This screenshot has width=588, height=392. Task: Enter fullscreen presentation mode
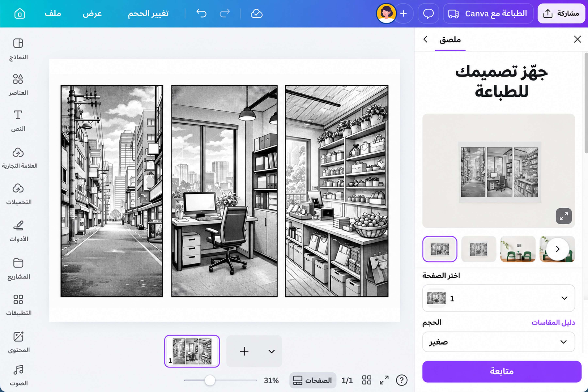tap(384, 380)
